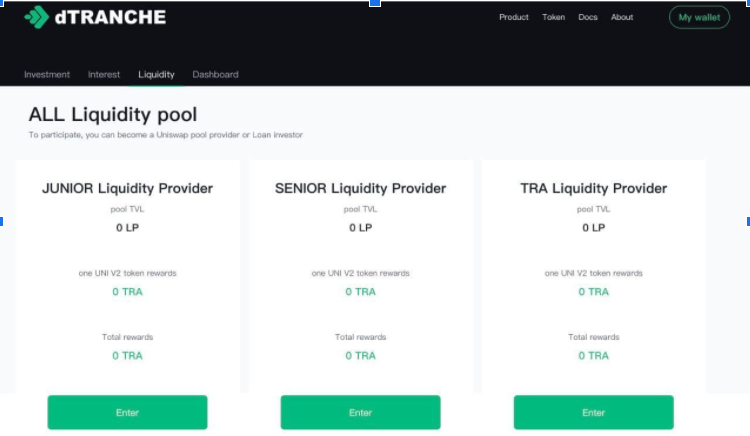Switch to the Dashboard tab
The width and height of the screenshot is (750, 436).
(x=215, y=75)
